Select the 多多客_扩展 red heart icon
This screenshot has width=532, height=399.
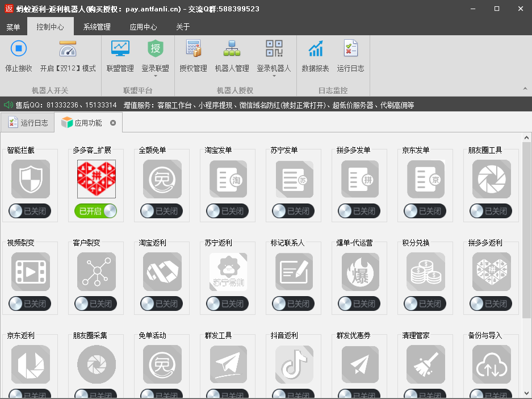point(97,179)
